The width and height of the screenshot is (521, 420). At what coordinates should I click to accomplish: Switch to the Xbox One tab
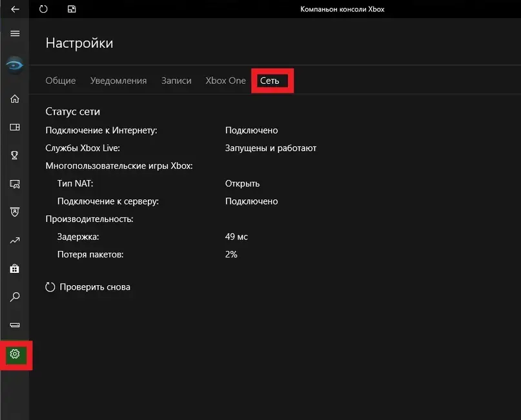point(225,81)
